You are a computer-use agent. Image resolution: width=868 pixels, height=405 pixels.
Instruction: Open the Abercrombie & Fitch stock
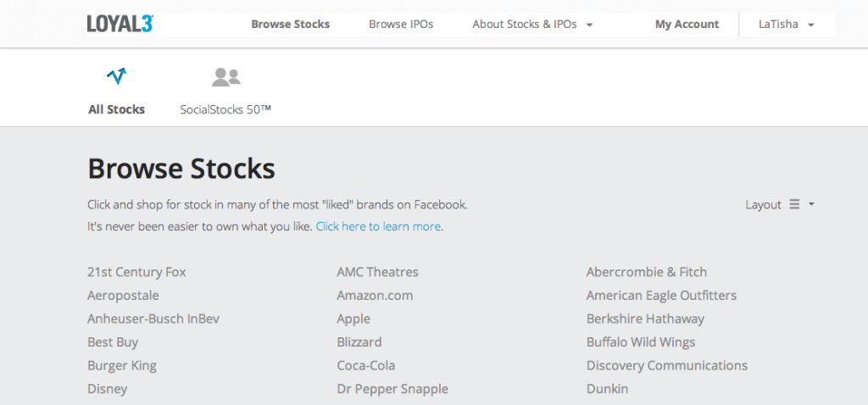(647, 272)
